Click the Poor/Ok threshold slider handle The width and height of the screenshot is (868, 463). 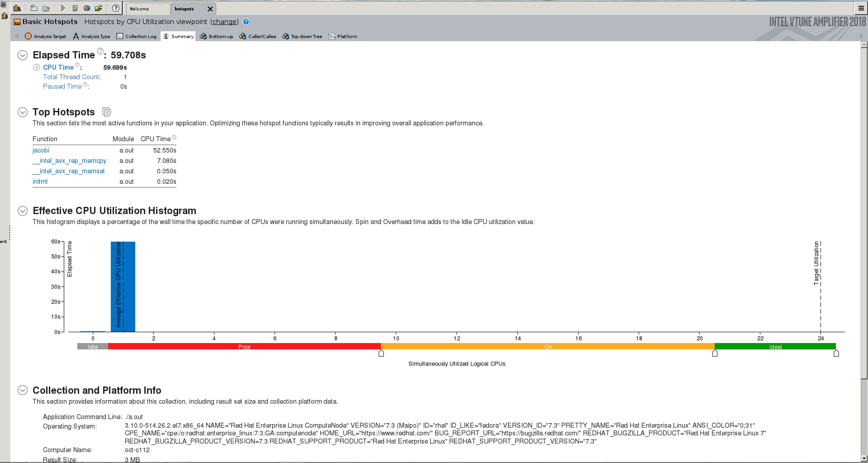point(381,353)
